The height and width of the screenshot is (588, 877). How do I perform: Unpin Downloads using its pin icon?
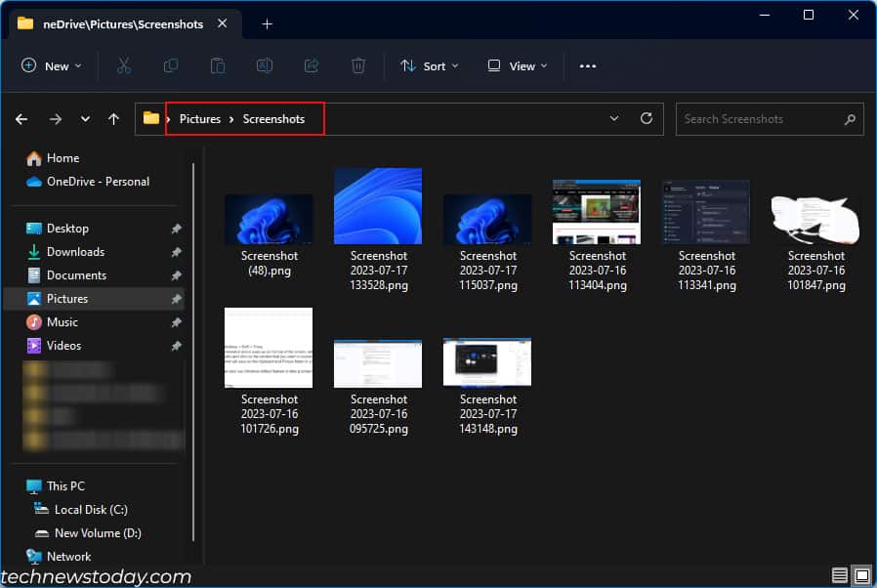(176, 252)
